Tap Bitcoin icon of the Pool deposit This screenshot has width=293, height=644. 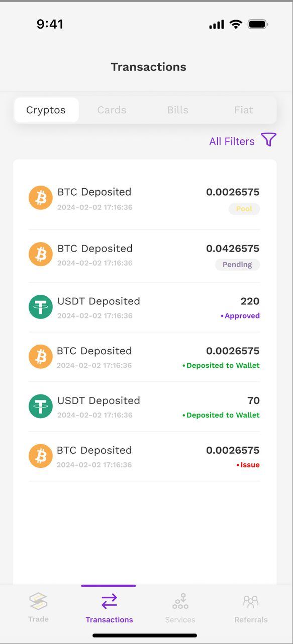point(41,198)
